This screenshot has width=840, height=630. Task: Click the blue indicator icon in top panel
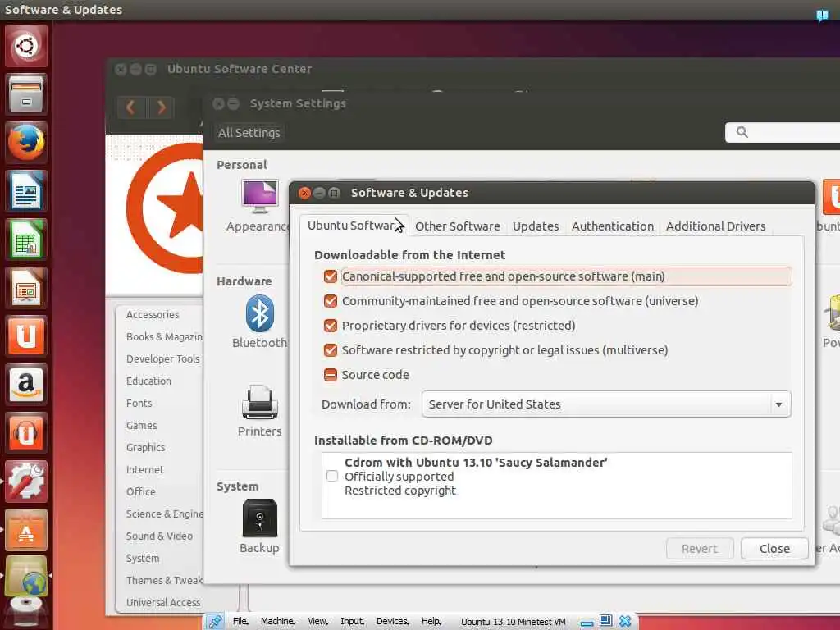pos(822,14)
